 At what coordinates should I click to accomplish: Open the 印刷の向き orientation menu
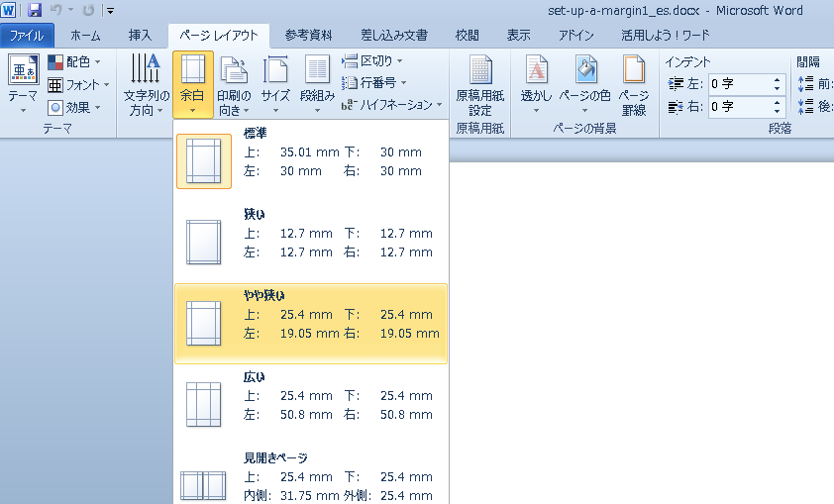pyautogui.click(x=234, y=84)
